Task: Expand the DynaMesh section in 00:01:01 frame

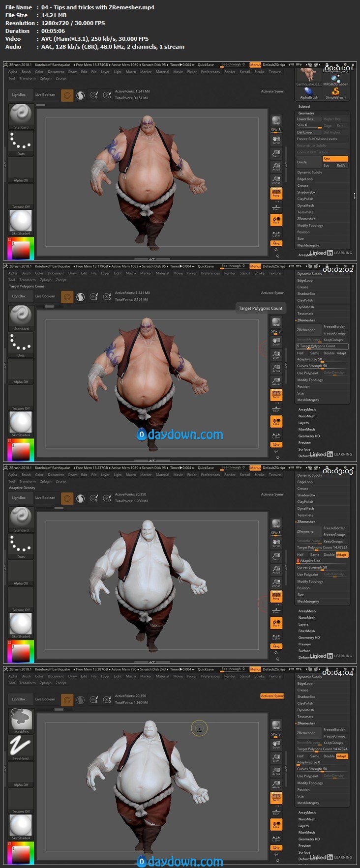Action: tap(305, 205)
